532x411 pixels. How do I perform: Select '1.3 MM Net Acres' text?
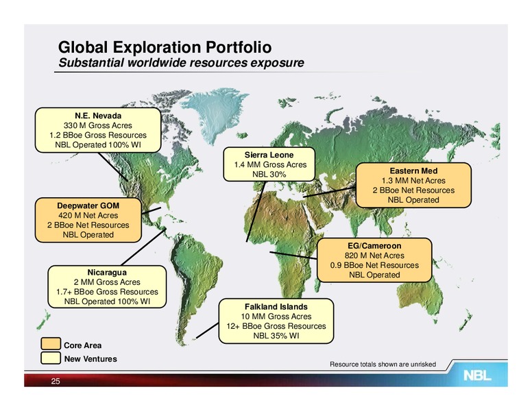tap(413, 180)
